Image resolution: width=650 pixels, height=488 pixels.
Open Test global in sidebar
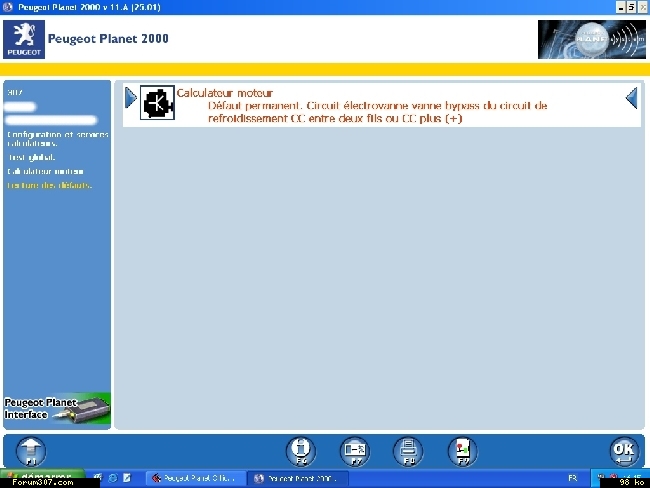pyautogui.click(x=31, y=157)
